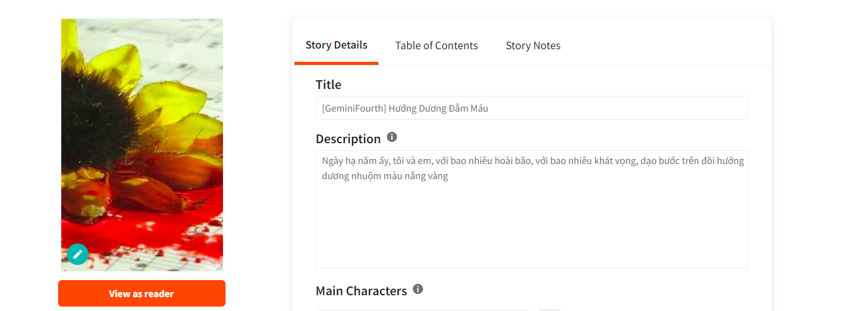
Task: Click the View as reader button
Action: pos(142,293)
